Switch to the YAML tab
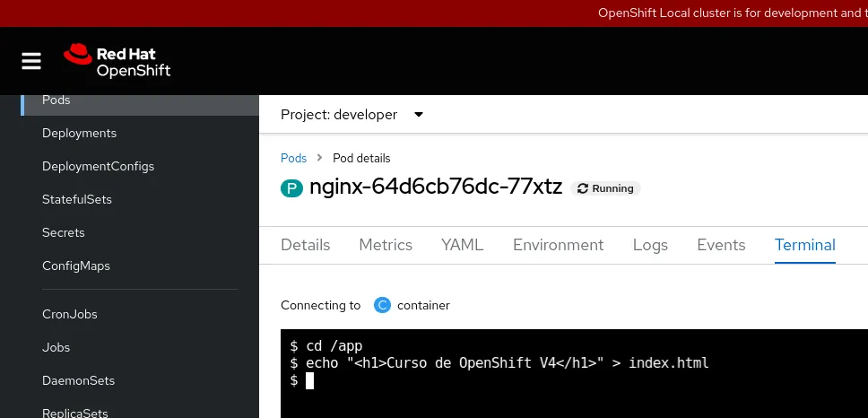This screenshot has height=418, width=868. click(462, 245)
